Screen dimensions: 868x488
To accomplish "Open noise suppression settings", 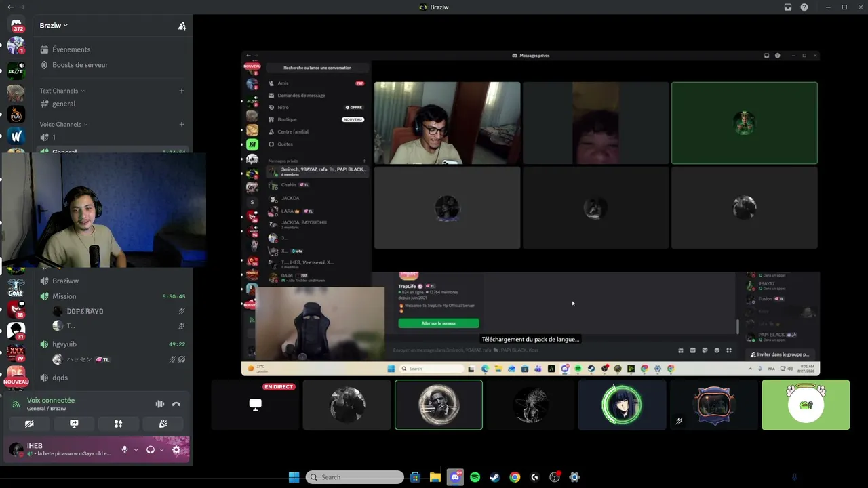I will [x=160, y=404].
